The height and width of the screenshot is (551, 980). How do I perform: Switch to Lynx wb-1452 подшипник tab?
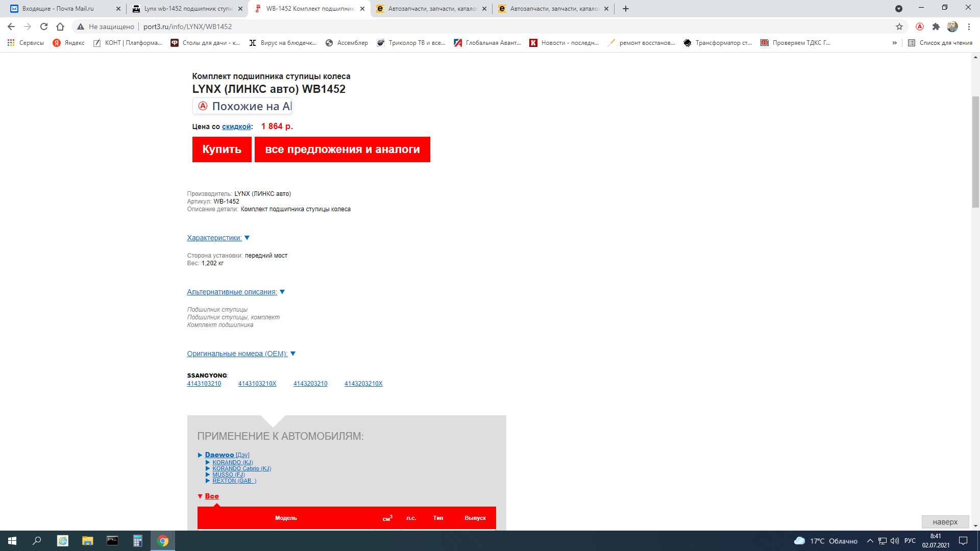click(x=188, y=9)
